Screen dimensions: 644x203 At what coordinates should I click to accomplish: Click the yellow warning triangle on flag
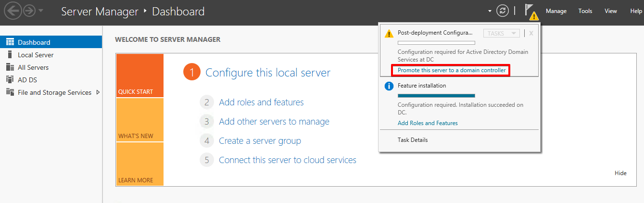pos(533,16)
